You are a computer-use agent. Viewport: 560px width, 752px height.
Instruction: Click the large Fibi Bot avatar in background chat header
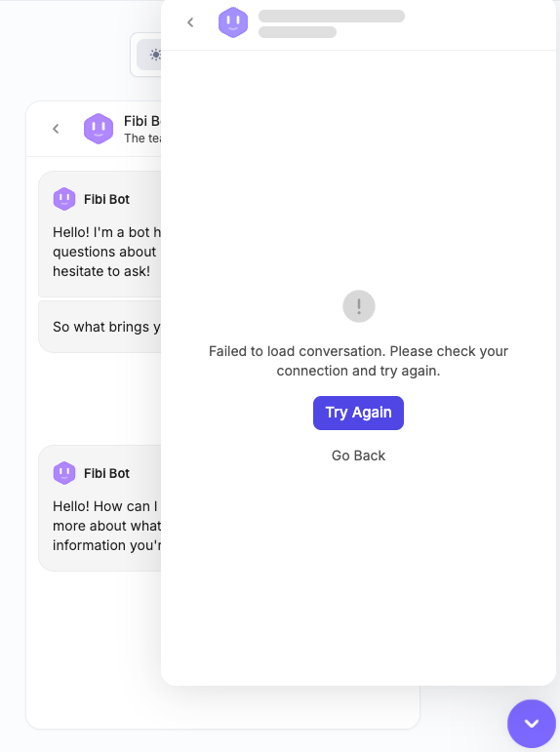click(x=99, y=129)
